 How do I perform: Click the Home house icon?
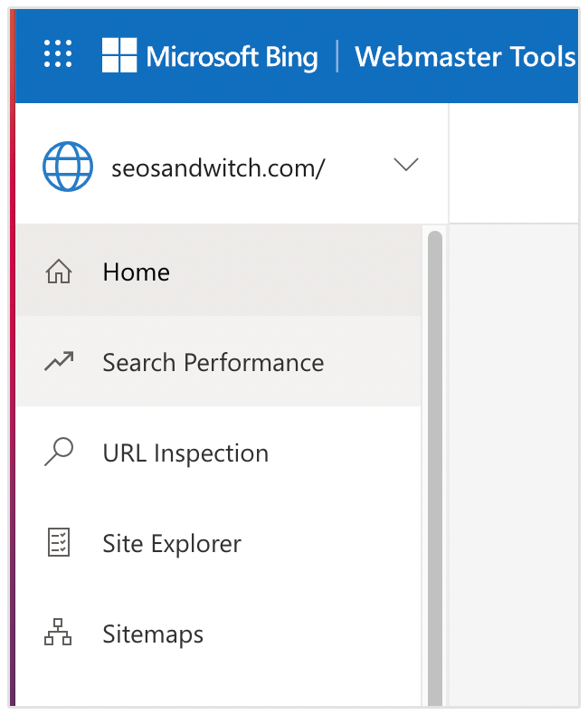(x=59, y=272)
